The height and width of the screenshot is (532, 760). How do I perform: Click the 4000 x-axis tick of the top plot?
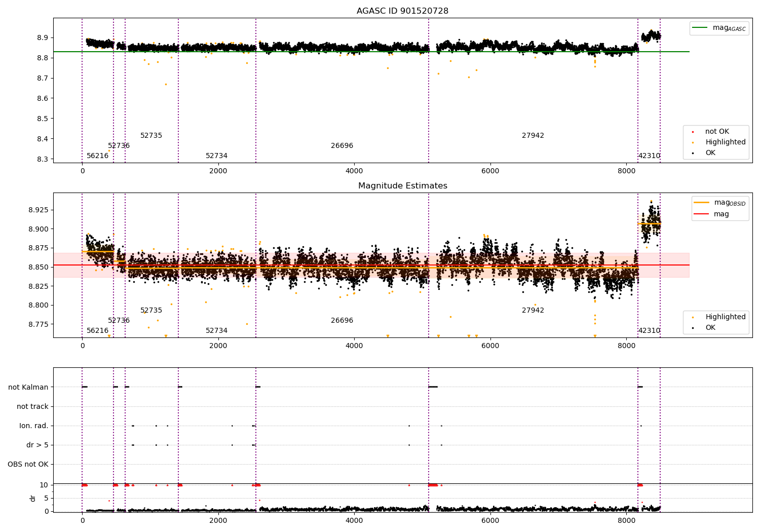(x=354, y=171)
